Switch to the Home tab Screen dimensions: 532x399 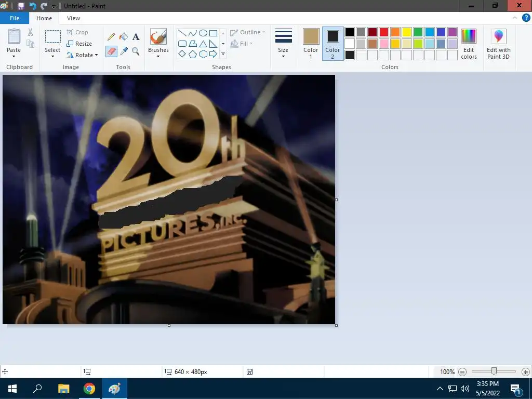(44, 18)
